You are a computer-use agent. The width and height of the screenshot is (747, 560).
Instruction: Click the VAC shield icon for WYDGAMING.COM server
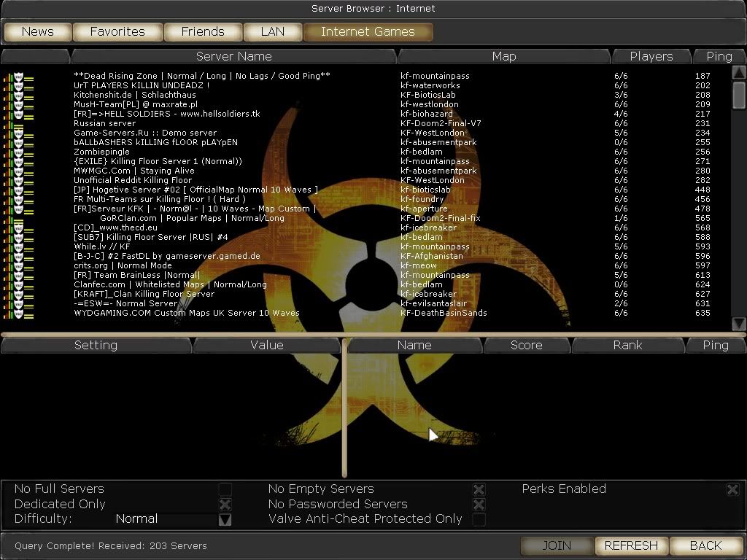click(x=19, y=313)
